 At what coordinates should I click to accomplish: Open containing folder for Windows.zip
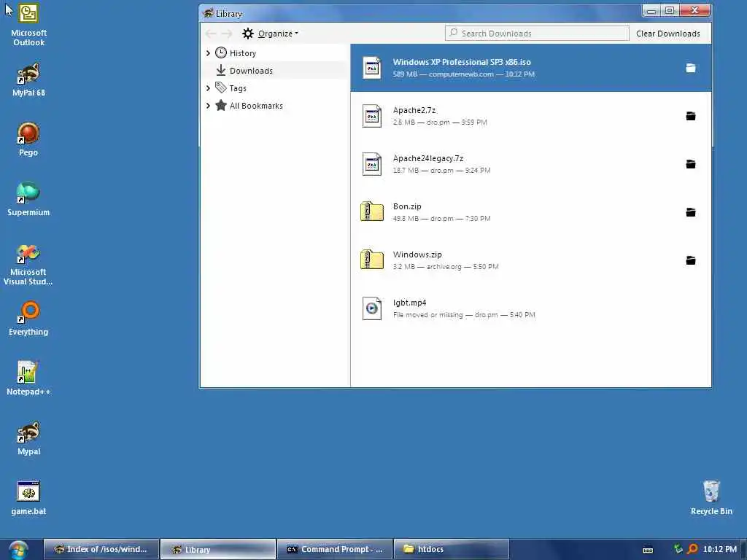690,260
